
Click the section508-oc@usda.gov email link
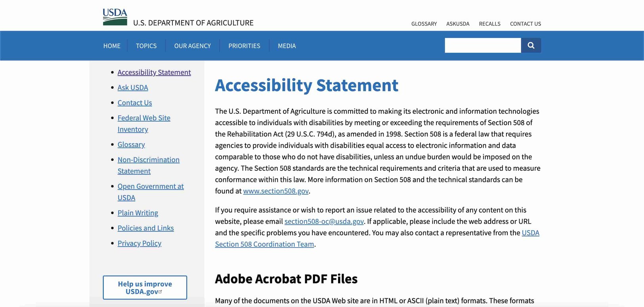[324, 221]
